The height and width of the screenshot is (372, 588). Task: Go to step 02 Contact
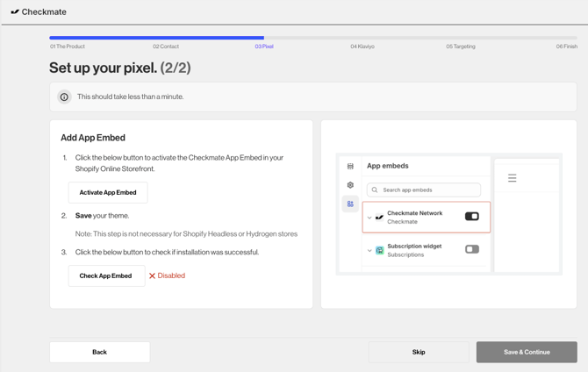pyautogui.click(x=165, y=46)
